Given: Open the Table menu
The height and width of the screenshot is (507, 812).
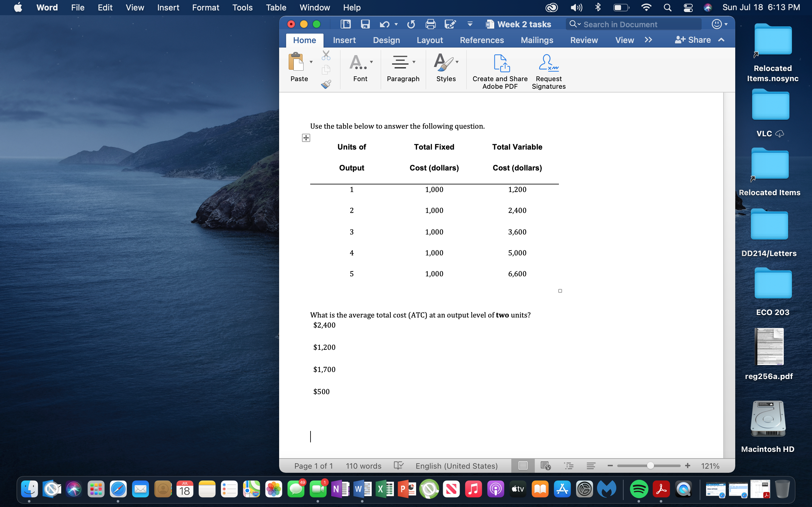Looking at the screenshot, I should 276,7.
